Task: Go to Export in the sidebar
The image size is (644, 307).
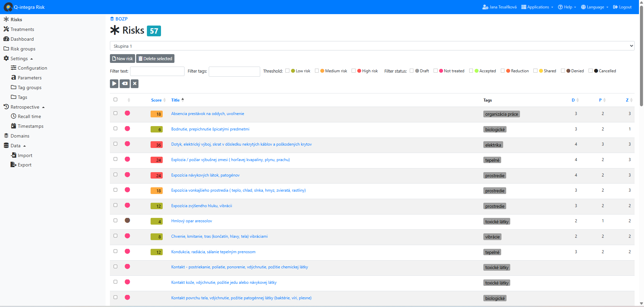Action: coord(25,165)
